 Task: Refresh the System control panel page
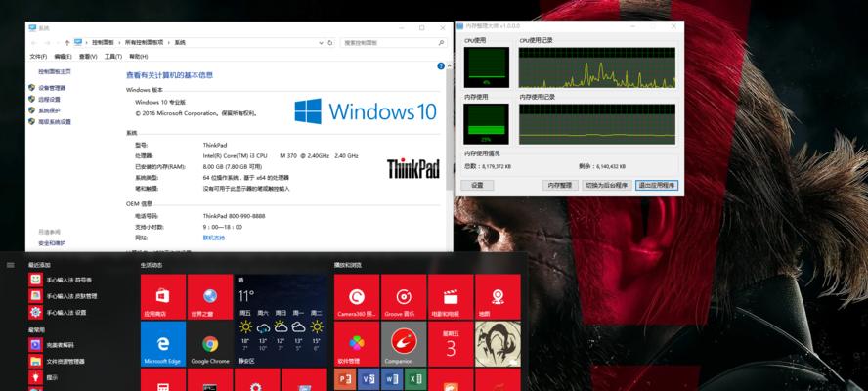330,43
